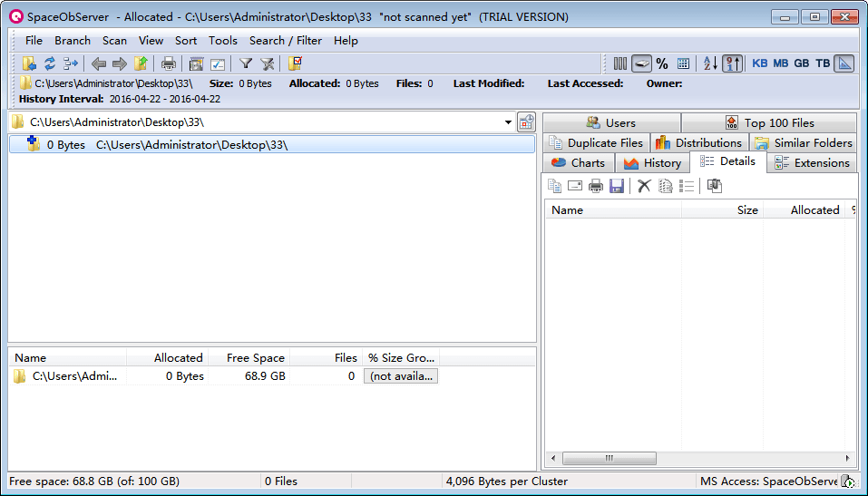Click the bullet list view icon

[687, 186]
